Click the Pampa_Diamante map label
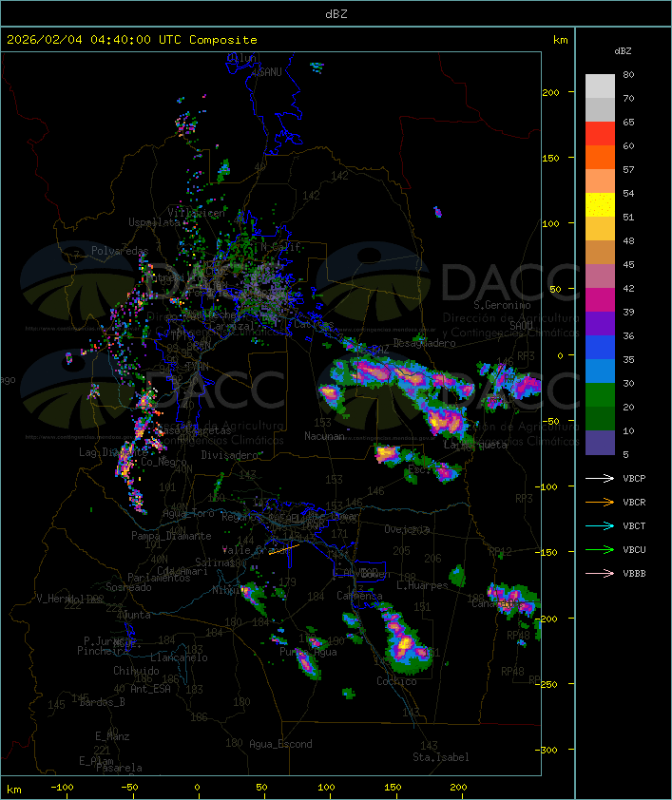The height and width of the screenshot is (800, 672). 171,536
